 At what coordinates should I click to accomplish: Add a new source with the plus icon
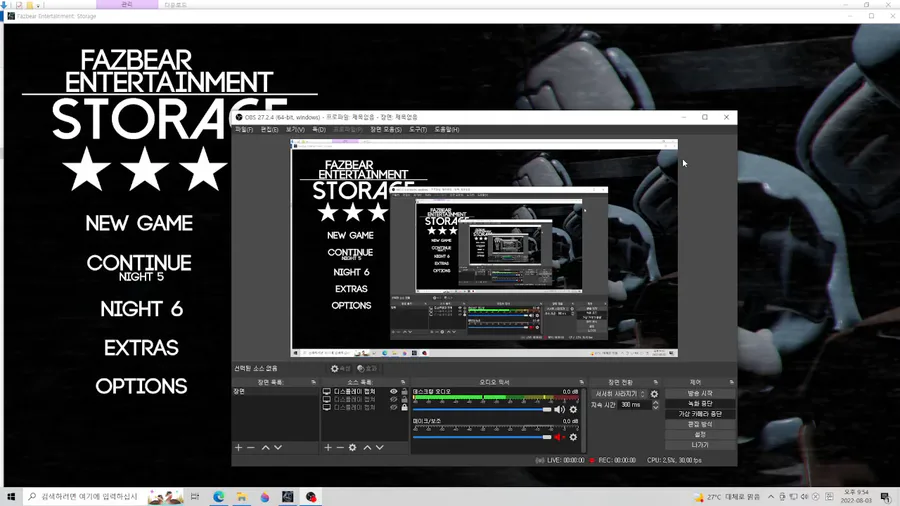(328, 447)
